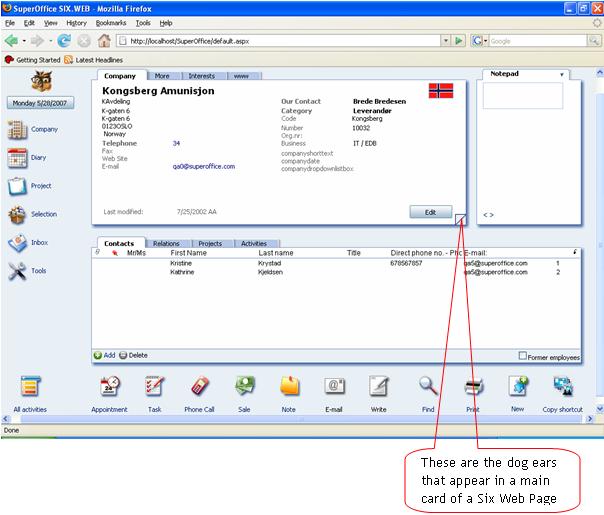This screenshot has width=604, height=515.
Task: Click inside the Notepad text area
Action: coord(523,96)
